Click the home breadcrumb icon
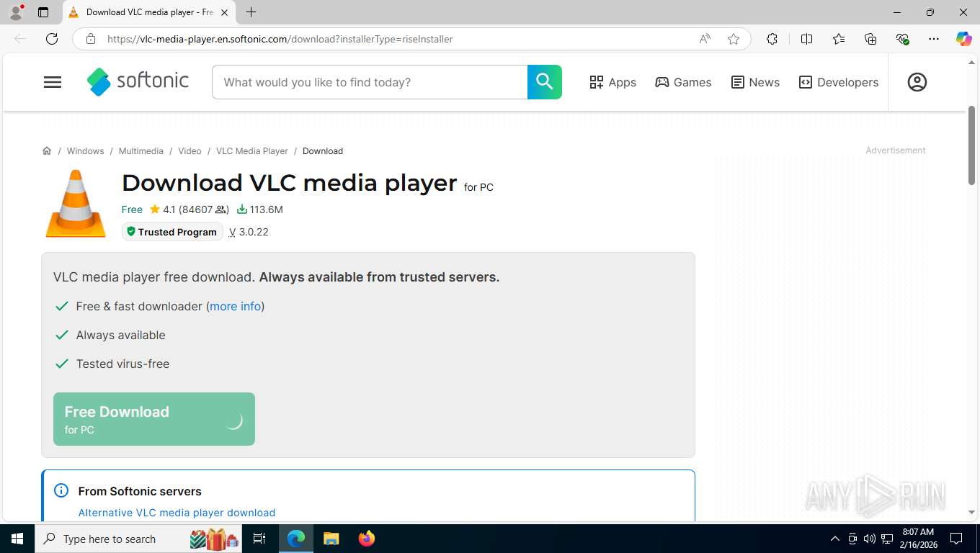Screen dimensions: 980x553 pyautogui.click(x=47, y=151)
